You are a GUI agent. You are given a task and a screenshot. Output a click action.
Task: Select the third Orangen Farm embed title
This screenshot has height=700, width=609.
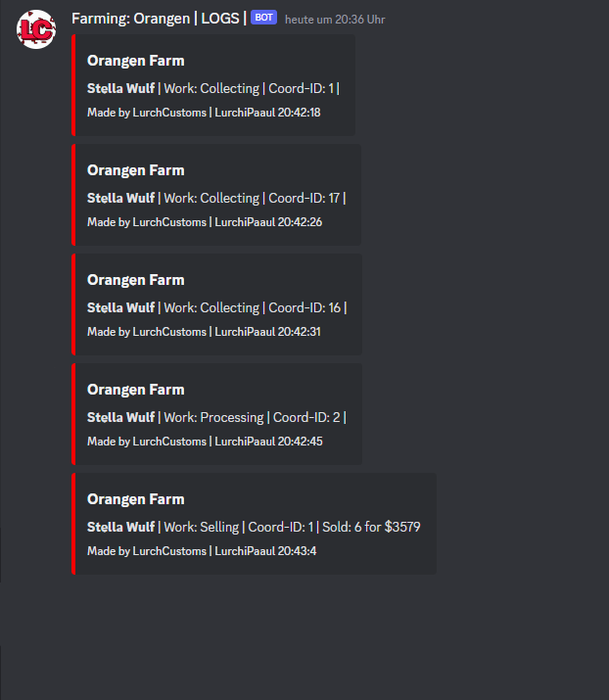coord(136,280)
